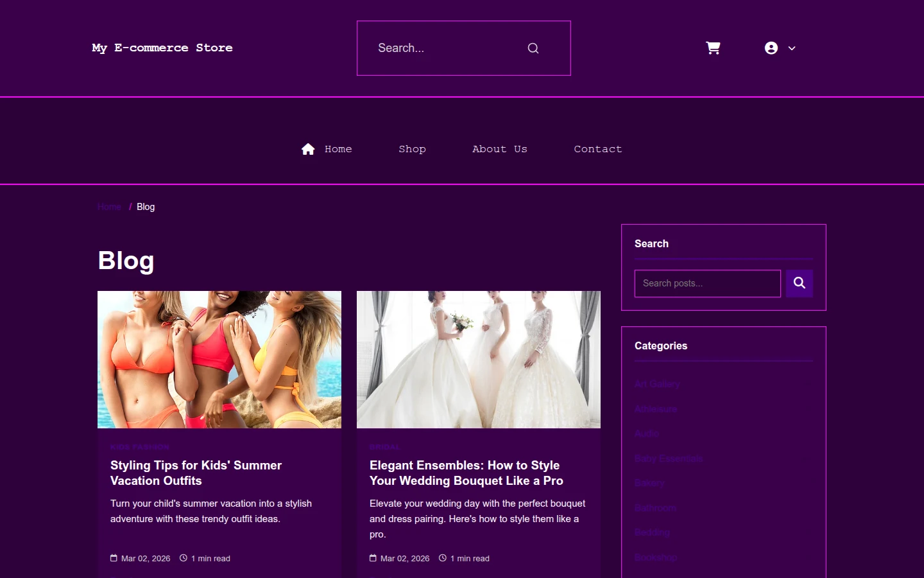Select the Art Gallery category
The image size is (924, 578).
tap(657, 384)
